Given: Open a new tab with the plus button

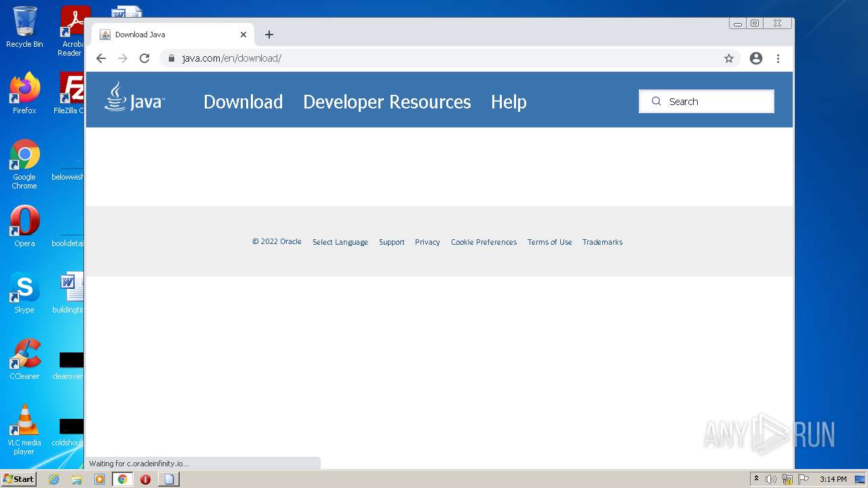Looking at the screenshot, I should click(x=269, y=35).
